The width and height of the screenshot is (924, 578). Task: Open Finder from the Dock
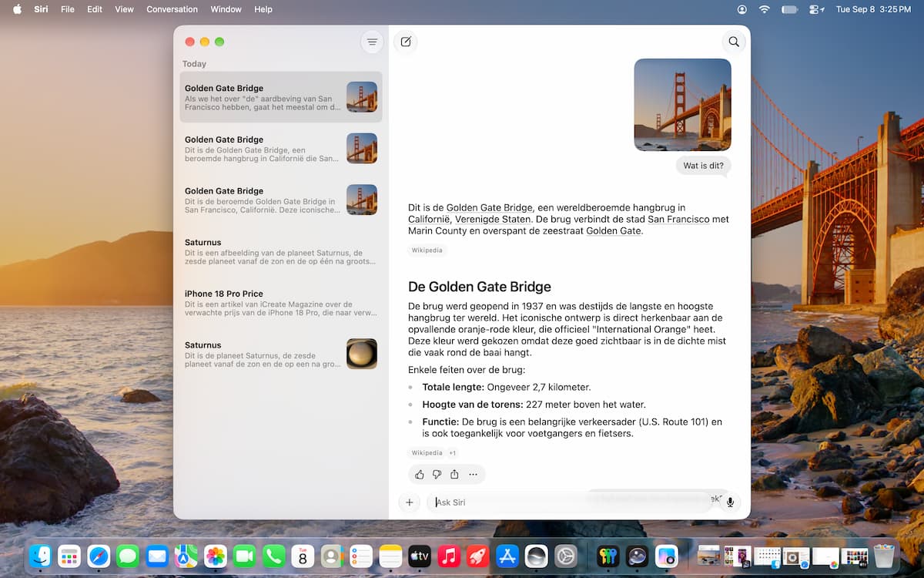click(40, 556)
